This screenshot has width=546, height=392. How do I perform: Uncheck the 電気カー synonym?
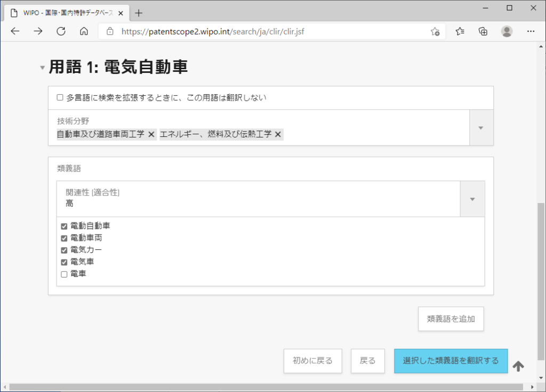click(x=64, y=250)
